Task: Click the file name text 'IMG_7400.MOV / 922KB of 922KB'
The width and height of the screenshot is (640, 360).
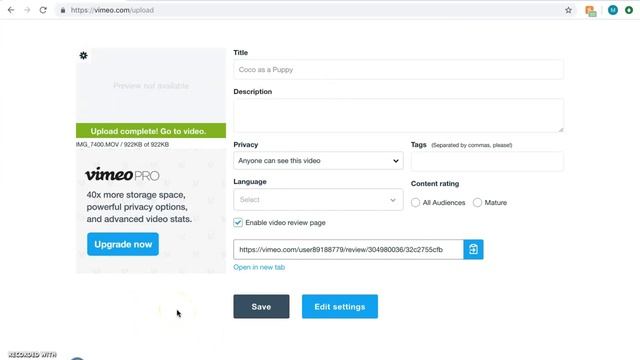Action: tap(122, 144)
